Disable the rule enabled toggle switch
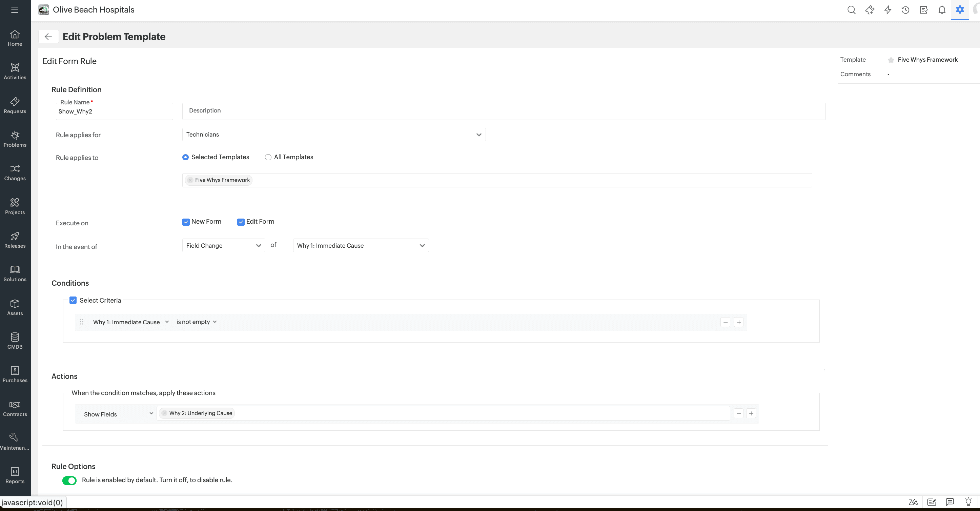 tap(69, 480)
